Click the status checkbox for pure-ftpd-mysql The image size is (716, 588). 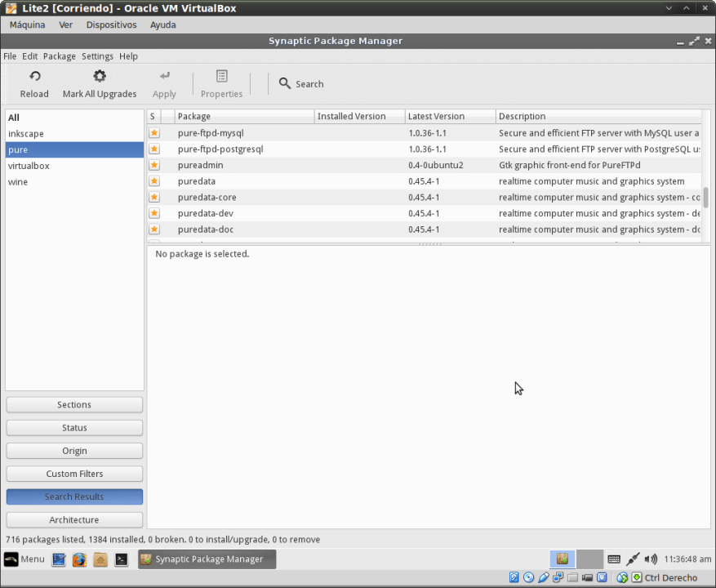(x=154, y=132)
